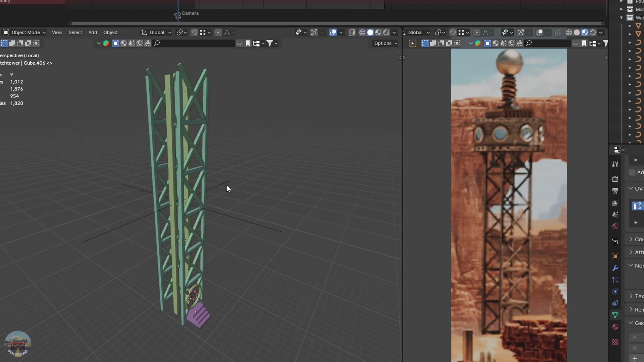Switch left viewport to rendered shading
The width and height of the screenshot is (644, 362).
pos(386,33)
